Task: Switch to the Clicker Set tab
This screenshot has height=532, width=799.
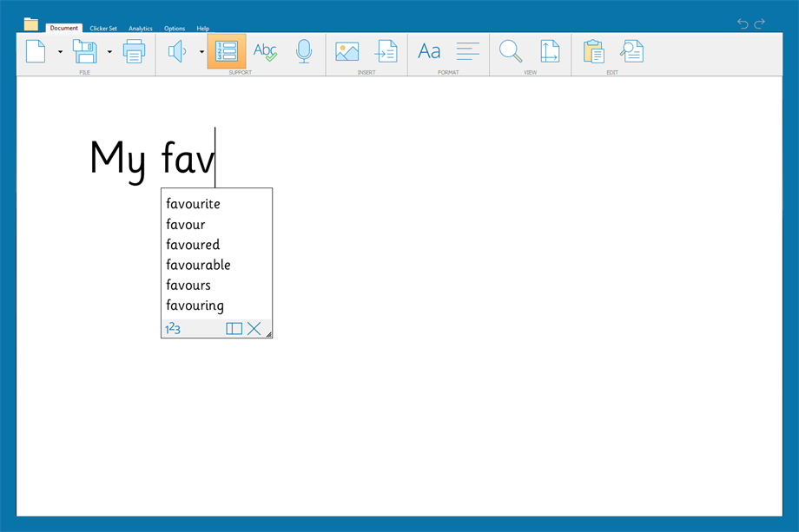Action: coord(102,28)
